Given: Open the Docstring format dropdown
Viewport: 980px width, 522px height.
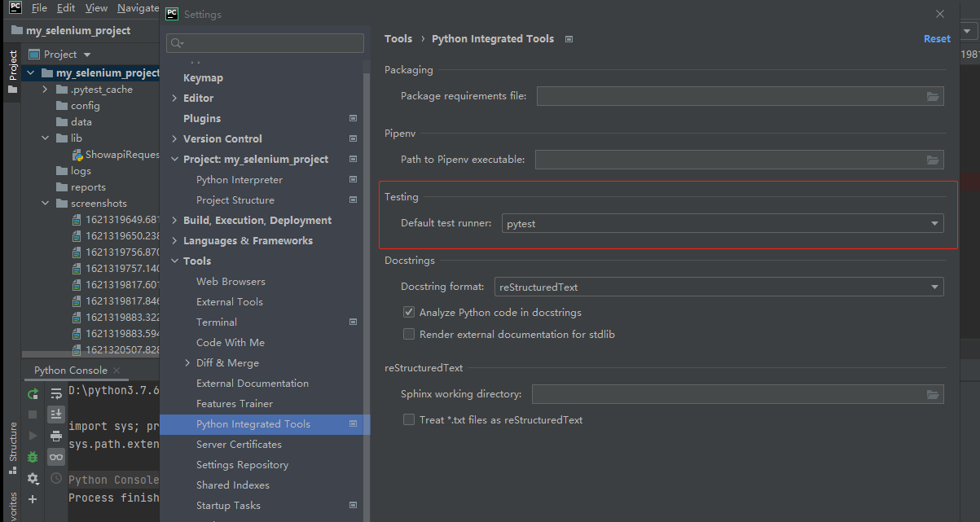Looking at the screenshot, I should tap(719, 287).
